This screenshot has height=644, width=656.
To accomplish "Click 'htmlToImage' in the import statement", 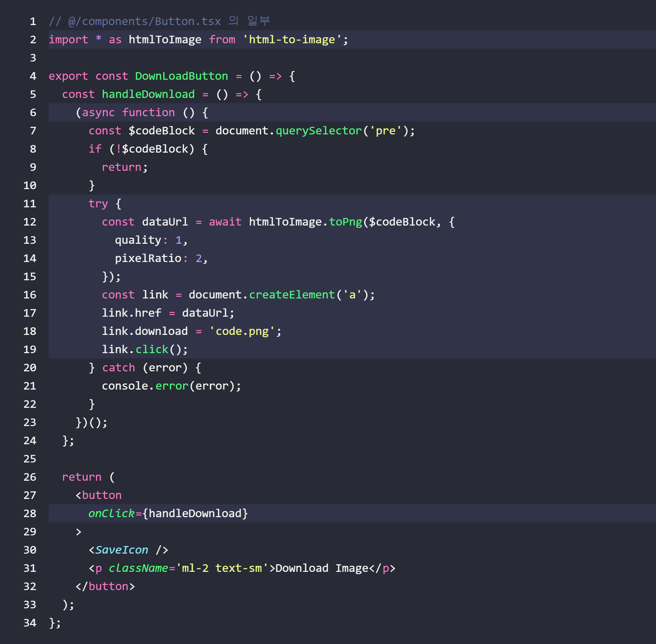I will pos(165,39).
